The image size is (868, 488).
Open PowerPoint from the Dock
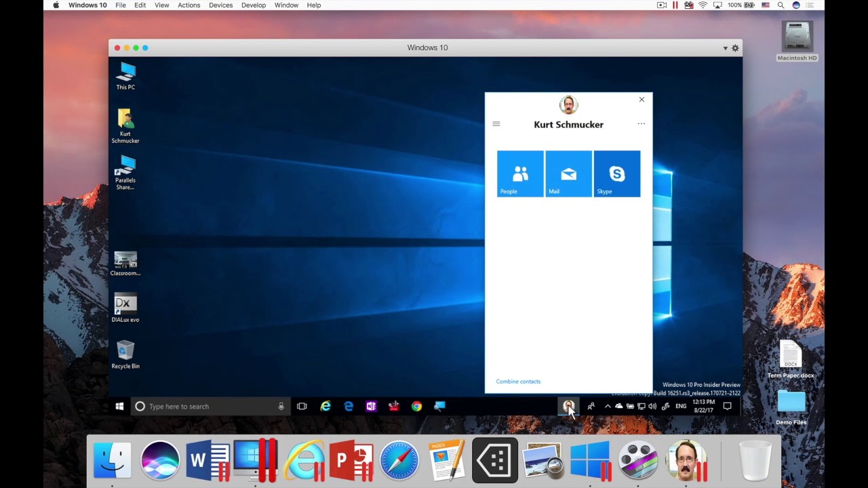[351, 461]
